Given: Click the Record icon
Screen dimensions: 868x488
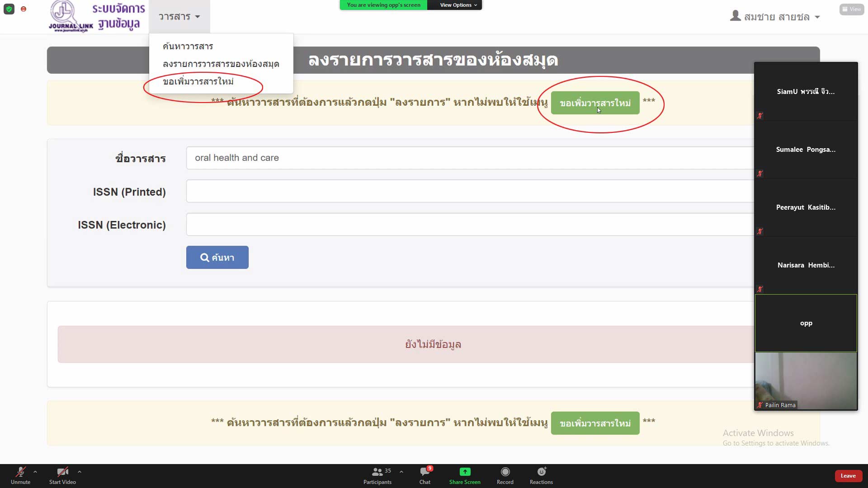Looking at the screenshot, I should pos(505,472).
